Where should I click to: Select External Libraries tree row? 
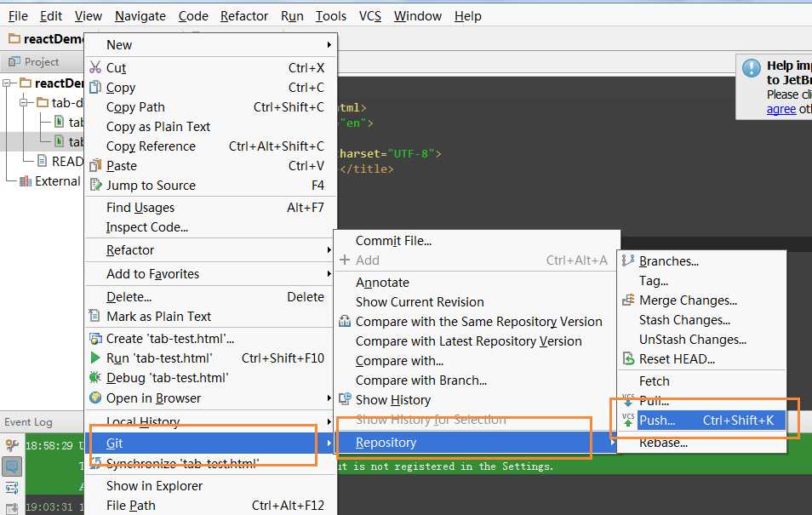[43, 180]
